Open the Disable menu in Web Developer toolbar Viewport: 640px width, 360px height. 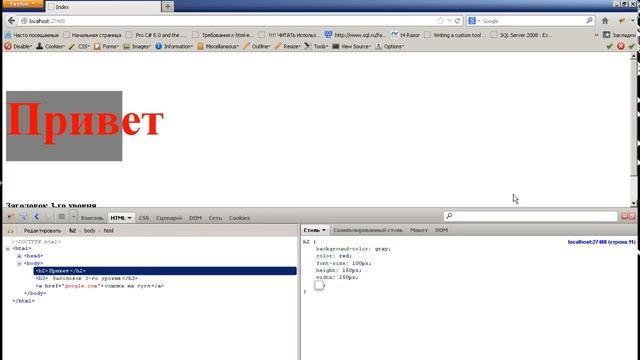[x=18, y=47]
